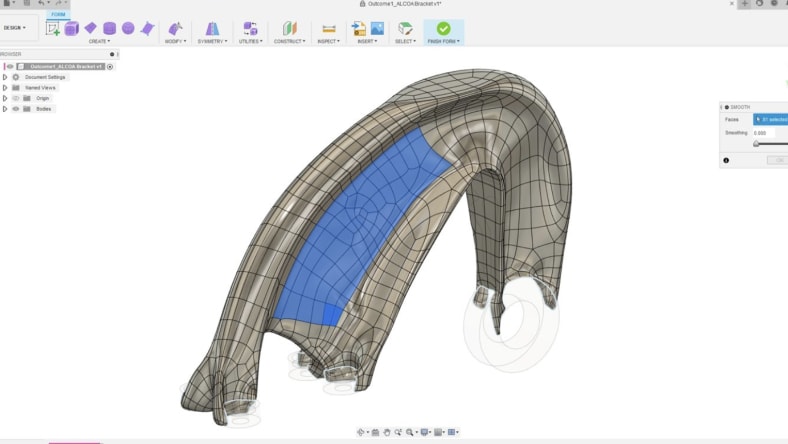The height and width of the screenshot is (444, 788).
Task: Click the Orbit navigation icon
Action: point(360,432)
